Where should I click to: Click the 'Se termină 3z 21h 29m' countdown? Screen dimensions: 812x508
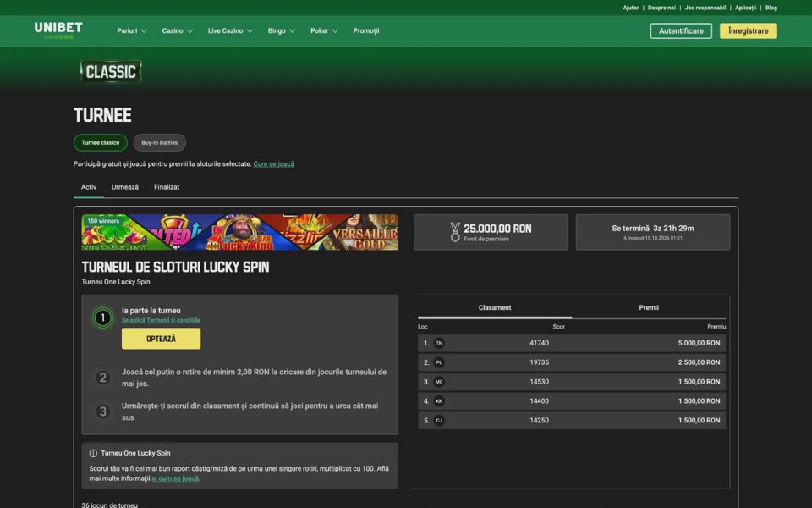coord(652,228)
